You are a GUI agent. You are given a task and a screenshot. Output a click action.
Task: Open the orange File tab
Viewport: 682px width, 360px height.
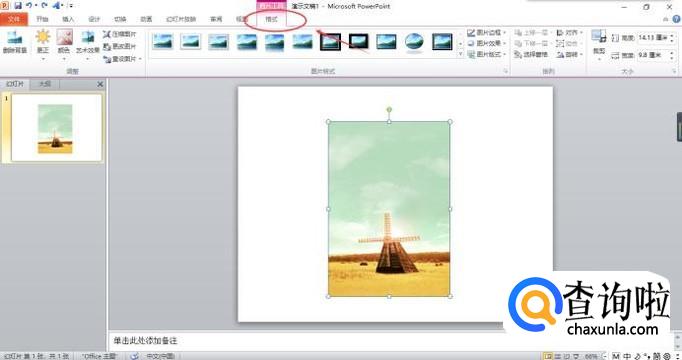(x=14, y=19)
